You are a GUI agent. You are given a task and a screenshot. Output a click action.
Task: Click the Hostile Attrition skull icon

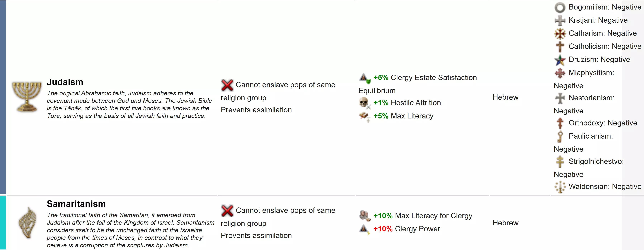pyautogui.click(x=365, y=103)
